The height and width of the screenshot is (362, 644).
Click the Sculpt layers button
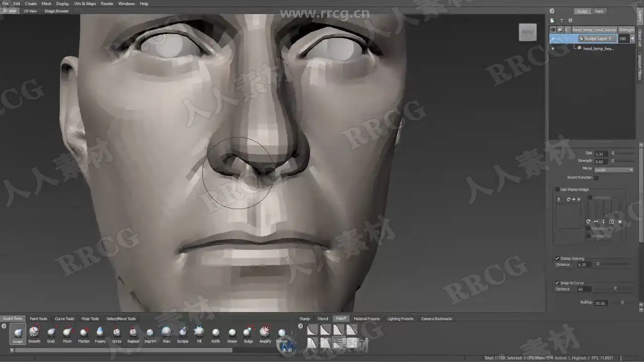pyautogui.click(x=582, y=11)
